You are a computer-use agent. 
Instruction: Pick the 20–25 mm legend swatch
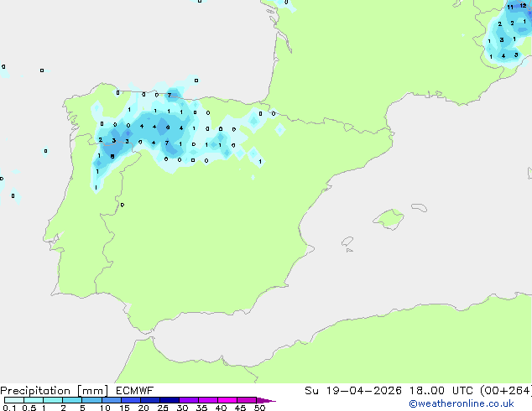point(150,400)
